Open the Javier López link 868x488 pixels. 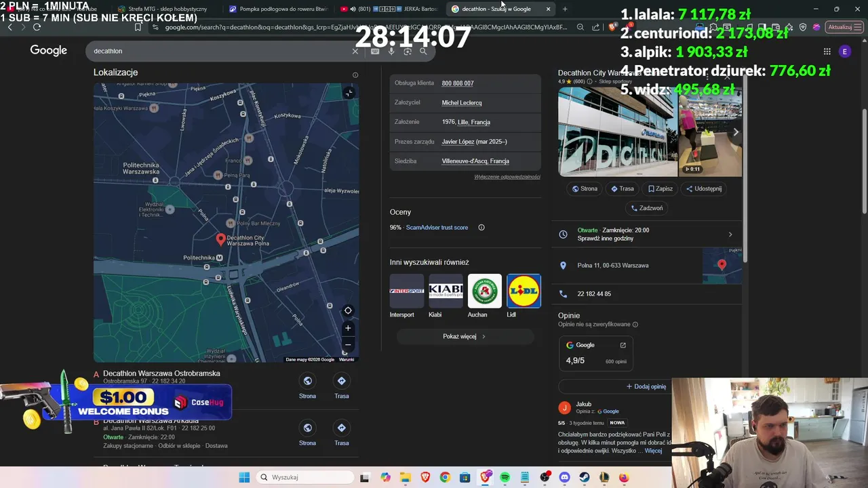coord(458,142)
